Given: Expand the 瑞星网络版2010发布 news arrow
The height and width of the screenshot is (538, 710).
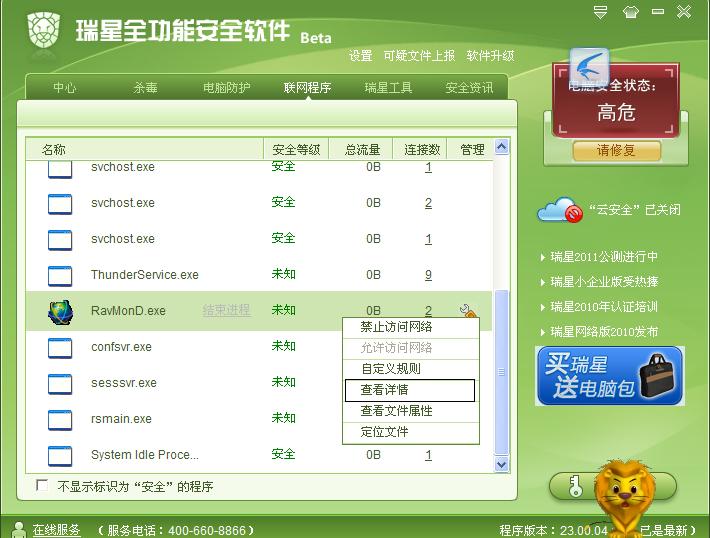Looking at the screenshot, I should [x=543, y=332].
